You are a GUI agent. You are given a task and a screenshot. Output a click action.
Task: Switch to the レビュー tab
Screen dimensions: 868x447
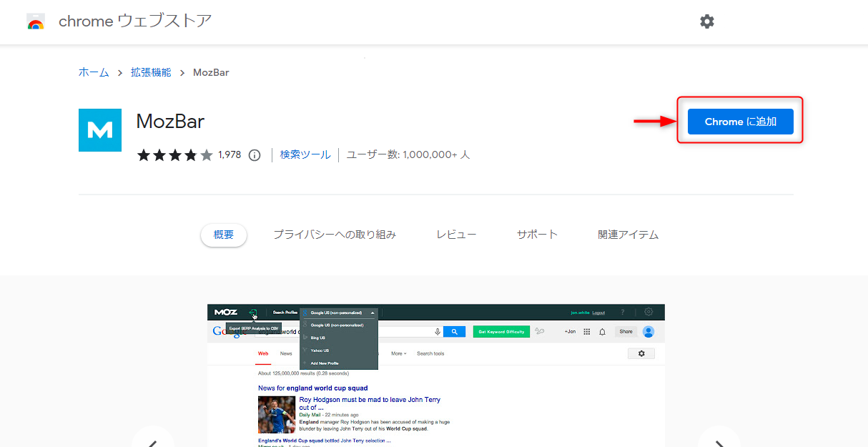click(x=456, y=233)
